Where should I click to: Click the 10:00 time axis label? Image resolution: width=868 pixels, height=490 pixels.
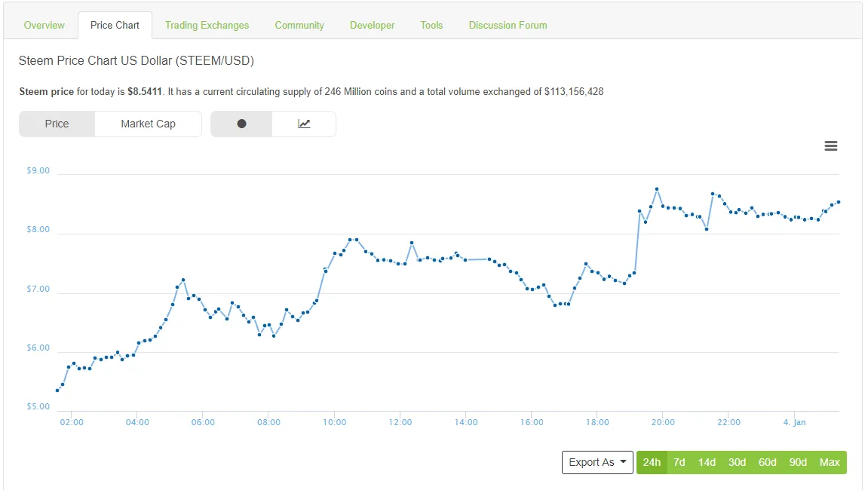pyautogui.click(x=334, y=422)
